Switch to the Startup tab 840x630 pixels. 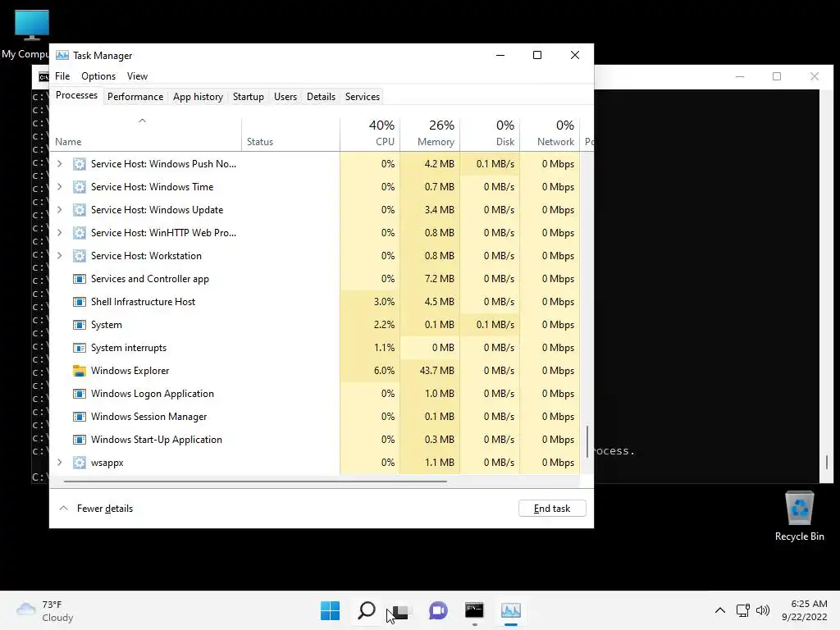[x=248, y=97]
